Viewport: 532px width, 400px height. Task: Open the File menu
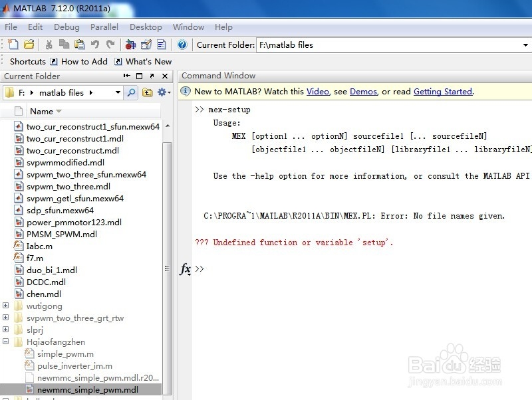tap(11, 27)
